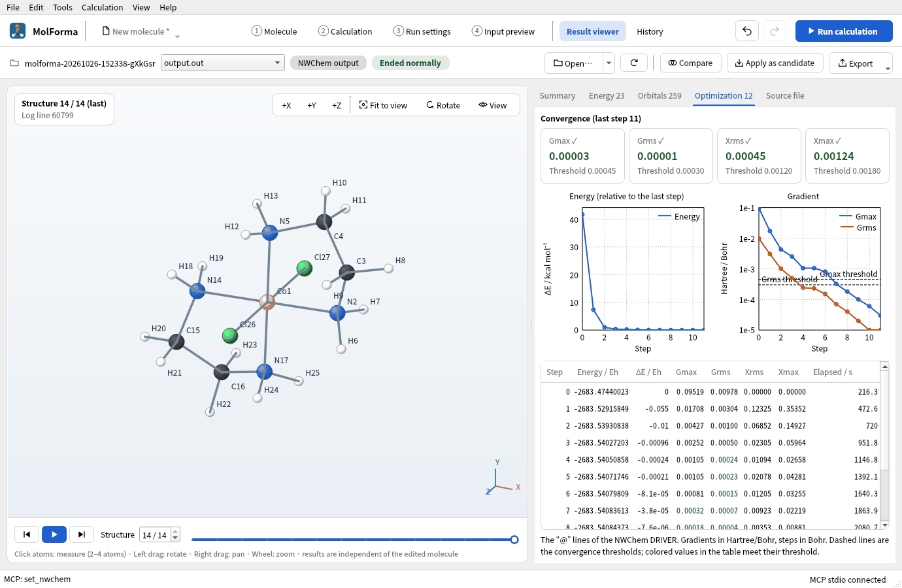The height and width of the screenshot is (588, 902).
Task: Go to step 1 Molecule
Action: click(275, 31)
